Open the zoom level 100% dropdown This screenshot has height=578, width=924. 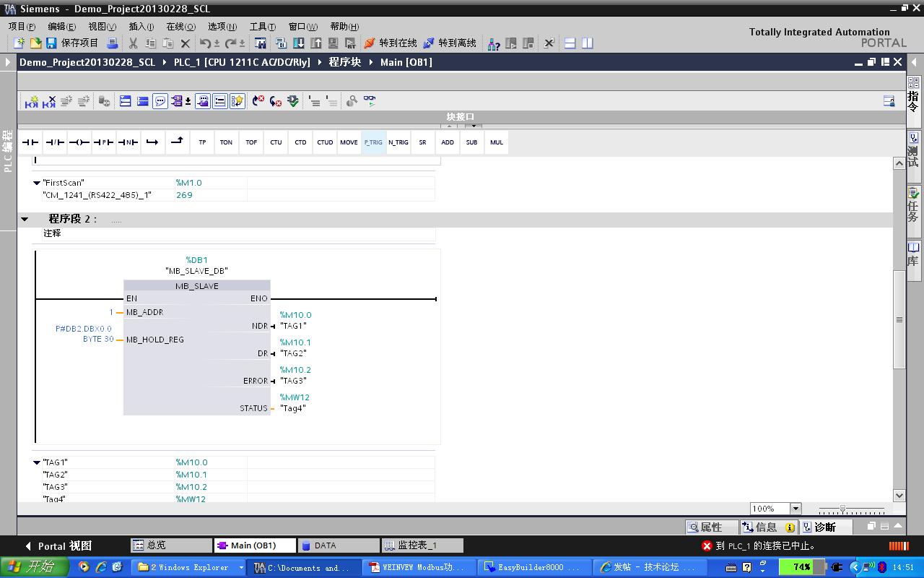(796, 509)
